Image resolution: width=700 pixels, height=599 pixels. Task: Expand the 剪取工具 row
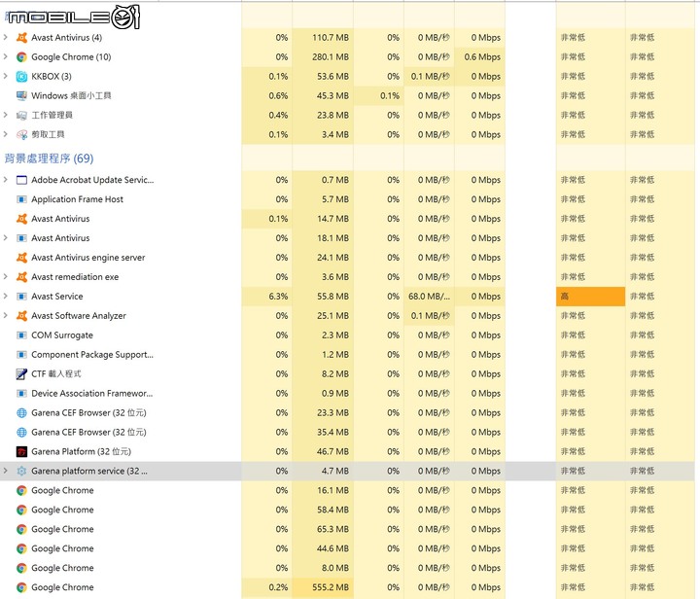6,134
